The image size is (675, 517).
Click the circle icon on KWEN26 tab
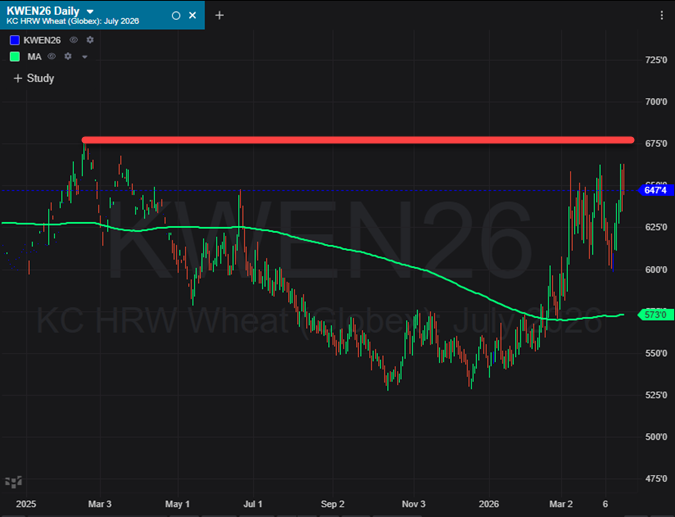pyautogui.click(x=176, y=15)
